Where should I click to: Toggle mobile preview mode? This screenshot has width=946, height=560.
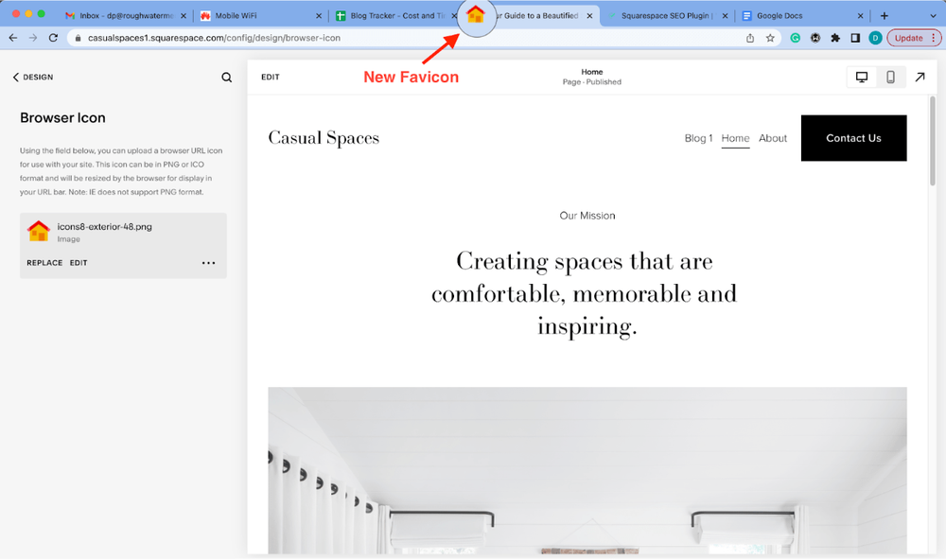tap(890, 77)
